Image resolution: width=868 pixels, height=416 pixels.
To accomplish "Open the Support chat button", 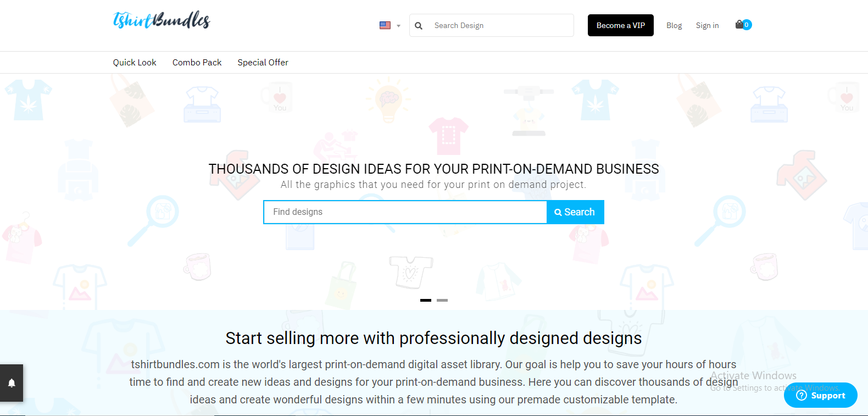I will [x=821, y=395].
